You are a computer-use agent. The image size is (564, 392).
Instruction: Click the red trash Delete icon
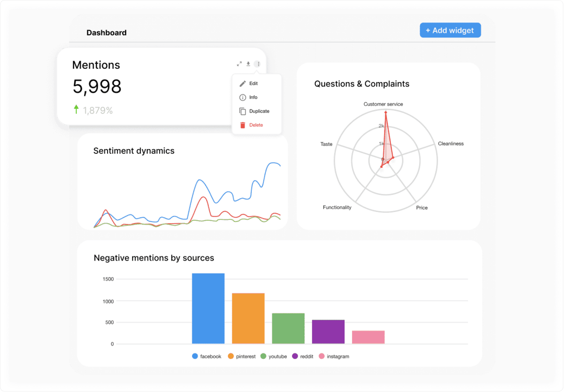pos(243,125)
